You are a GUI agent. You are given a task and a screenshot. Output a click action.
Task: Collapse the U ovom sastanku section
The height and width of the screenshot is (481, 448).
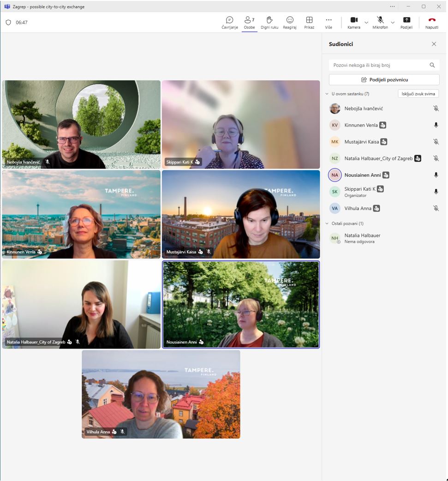coord(327,94)
